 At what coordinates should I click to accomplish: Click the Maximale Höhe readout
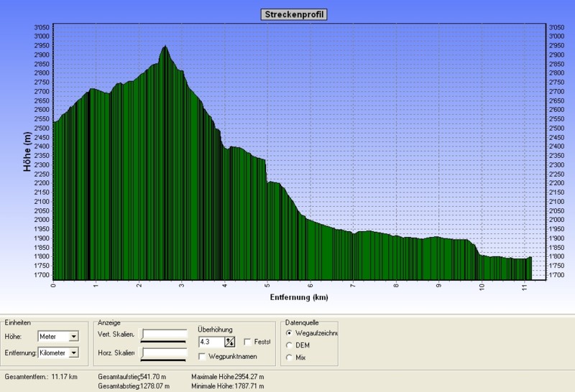(228, 376)
